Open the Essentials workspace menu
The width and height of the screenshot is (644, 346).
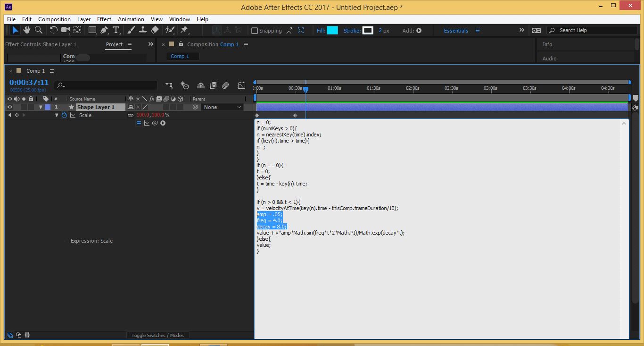coord(478,30)
